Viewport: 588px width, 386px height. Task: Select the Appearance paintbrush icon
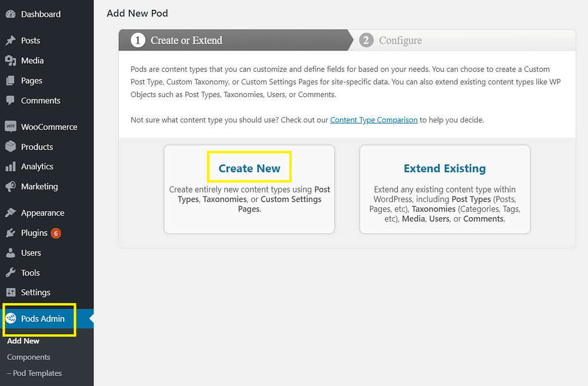coord(10,213)
